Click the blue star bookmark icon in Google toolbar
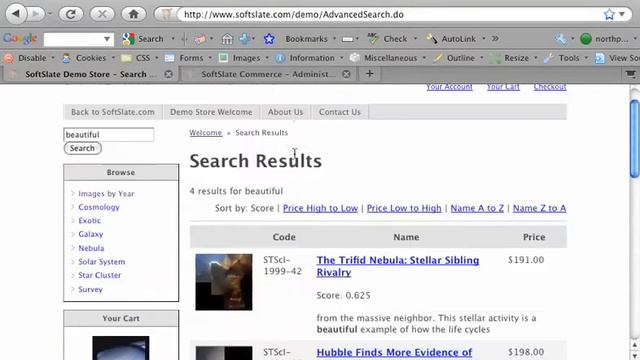 [269, 39]
